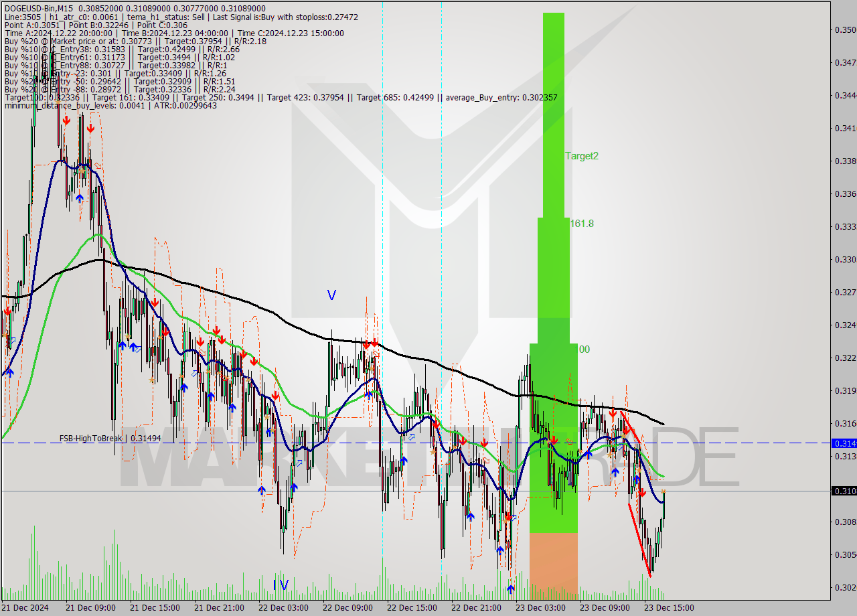Click the red trend line at the latest price drop
857x616 pixels.
click(639, 539)
